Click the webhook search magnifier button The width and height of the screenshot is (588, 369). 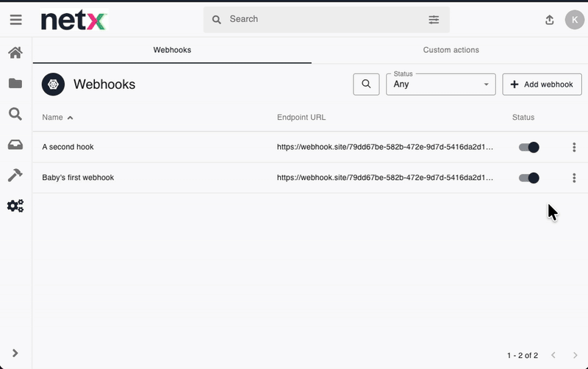[x=366, y=85]
